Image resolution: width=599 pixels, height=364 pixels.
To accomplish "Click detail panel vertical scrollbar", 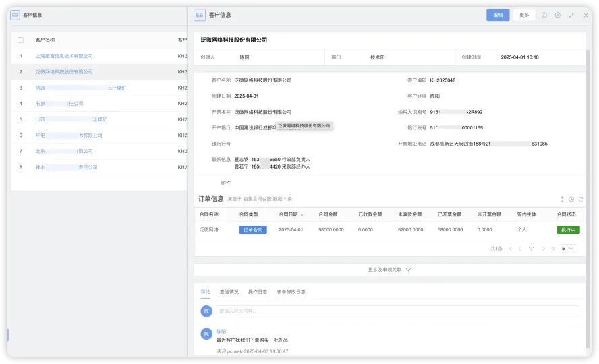I will pos(588,198).
